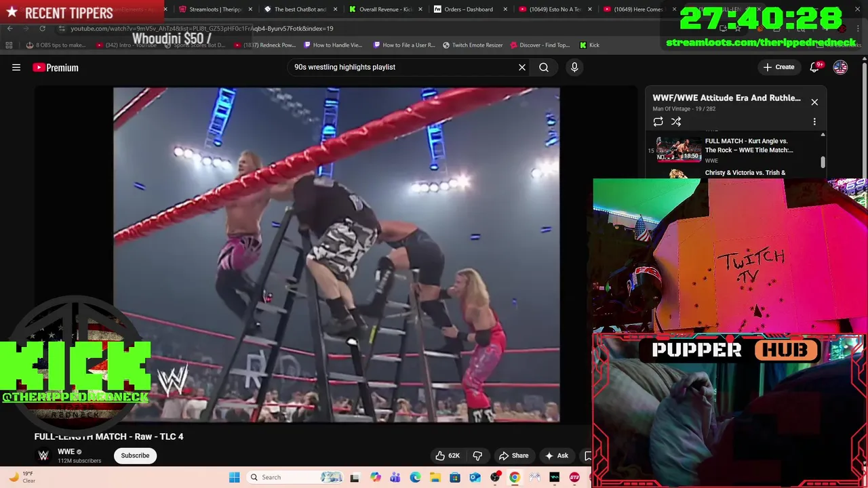Image resolution: width=868 pixels, height=488 pixels.
Task: Open Redneck Pow... YouTube bookmark
Action: coord(264,45)
